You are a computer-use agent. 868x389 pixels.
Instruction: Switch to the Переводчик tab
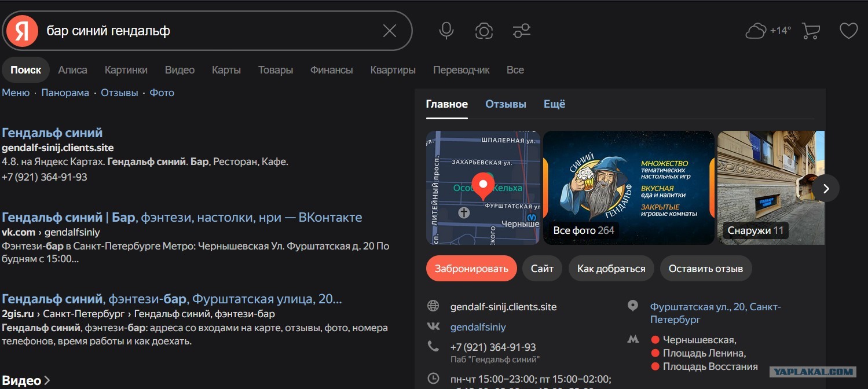point(462,70)
